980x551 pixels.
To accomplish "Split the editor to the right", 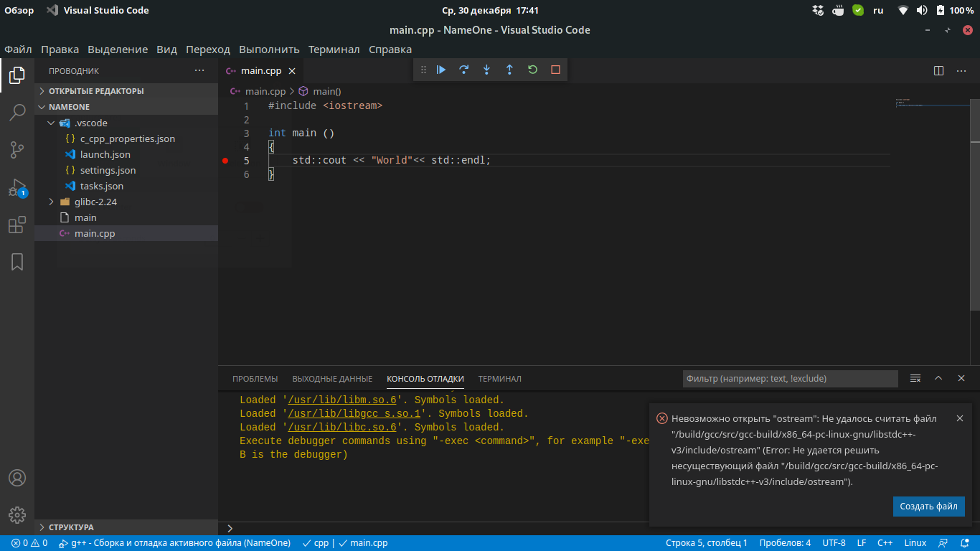I will click(938, 70).
